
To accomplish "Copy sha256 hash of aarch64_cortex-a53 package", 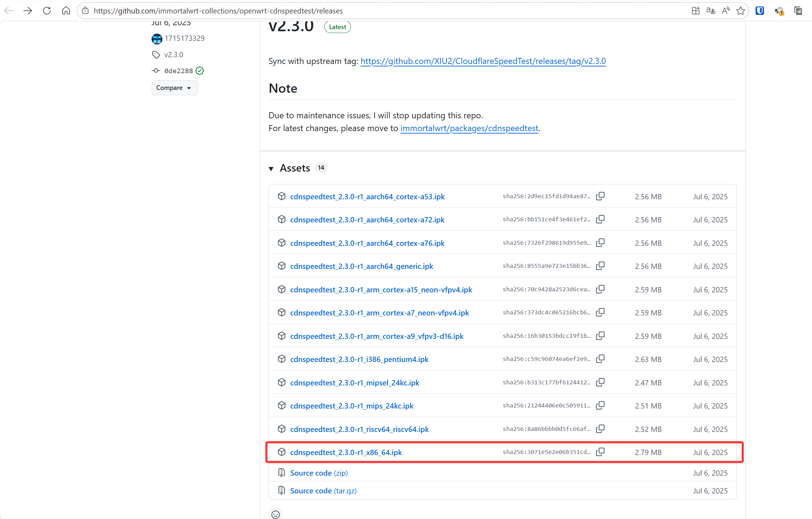I will click(600, 196).
